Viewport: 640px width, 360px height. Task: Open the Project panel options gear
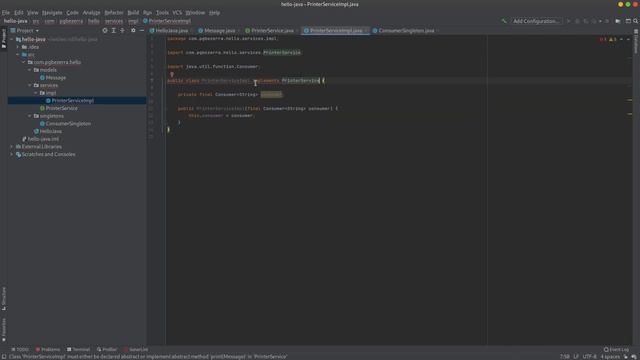133,30
